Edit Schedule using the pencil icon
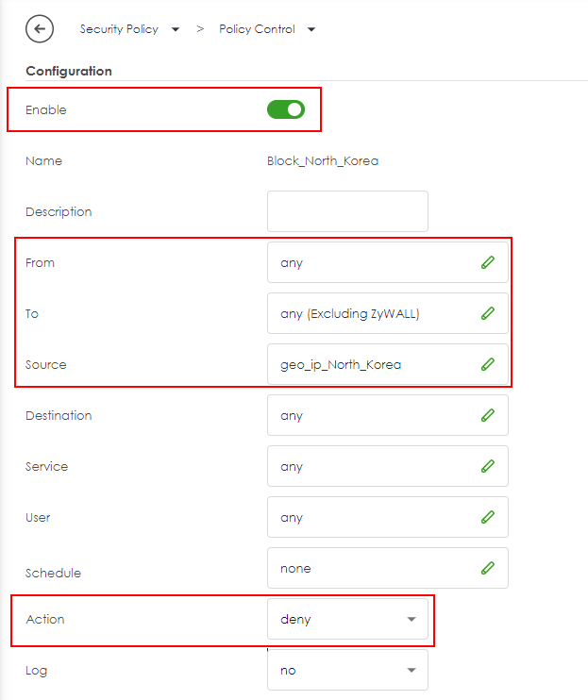This screenshot has width=588, height=700. (x=487, y=569)
